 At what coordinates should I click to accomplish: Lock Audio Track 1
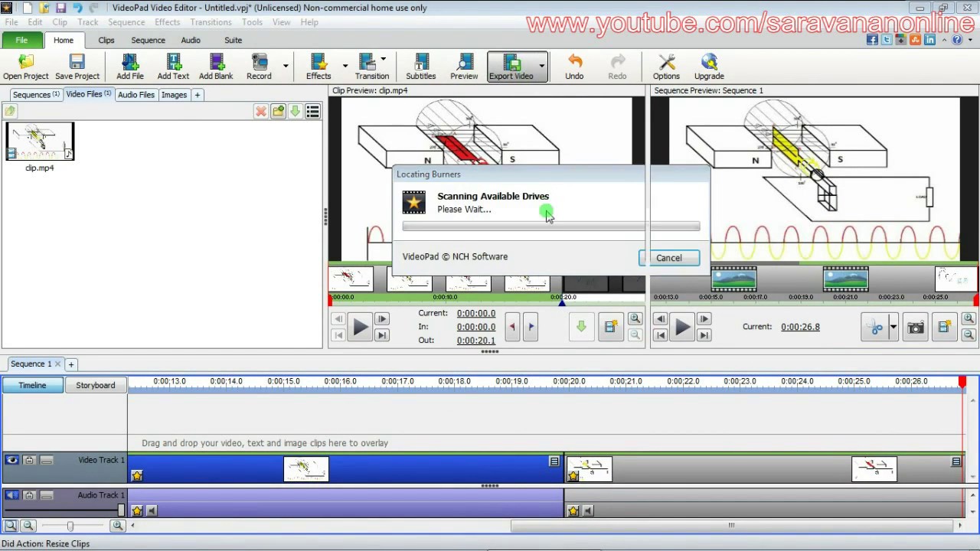(x=29, y=495)
